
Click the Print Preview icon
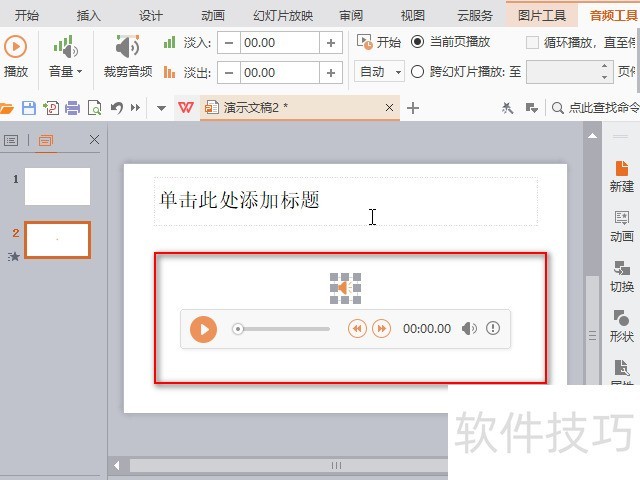pos(95,108)
